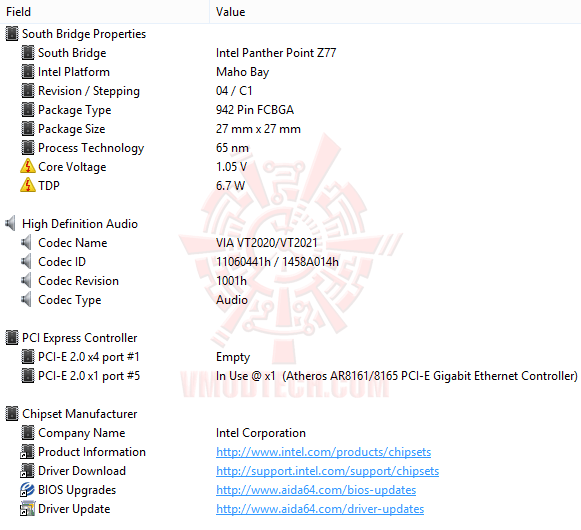Click the Product Information shortcut icon

pyautogui.click(x=28, y=452)
